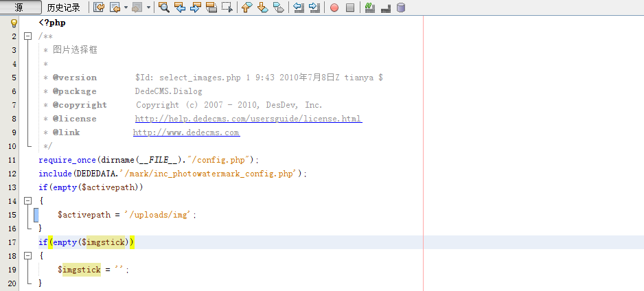Toggle Highlight Search in toolbar

coord(211,8)
